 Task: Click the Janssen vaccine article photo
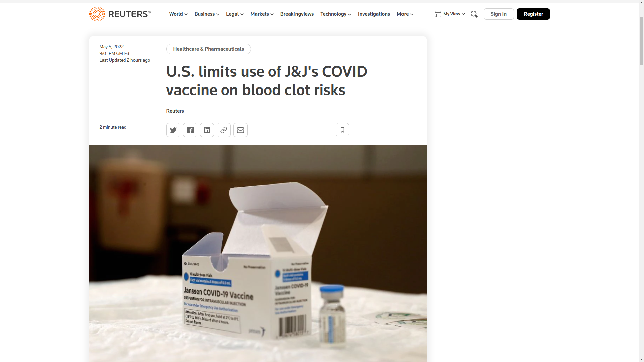[x=258, y=253]
